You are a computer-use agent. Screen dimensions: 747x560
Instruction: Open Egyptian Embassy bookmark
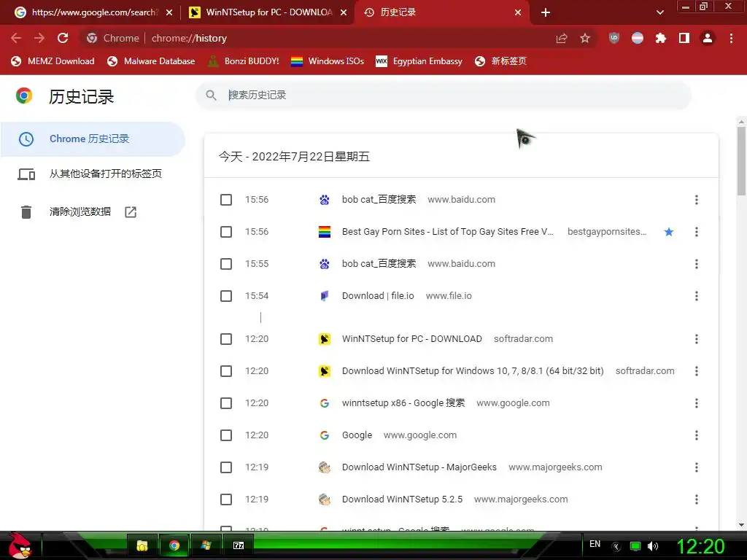[419, 61]
